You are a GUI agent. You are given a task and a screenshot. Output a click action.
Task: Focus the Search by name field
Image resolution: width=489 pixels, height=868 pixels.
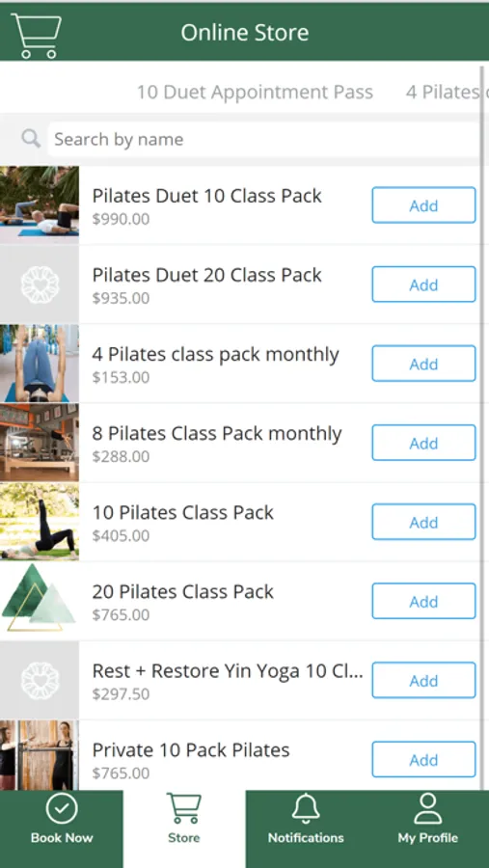tap(264, 139)
